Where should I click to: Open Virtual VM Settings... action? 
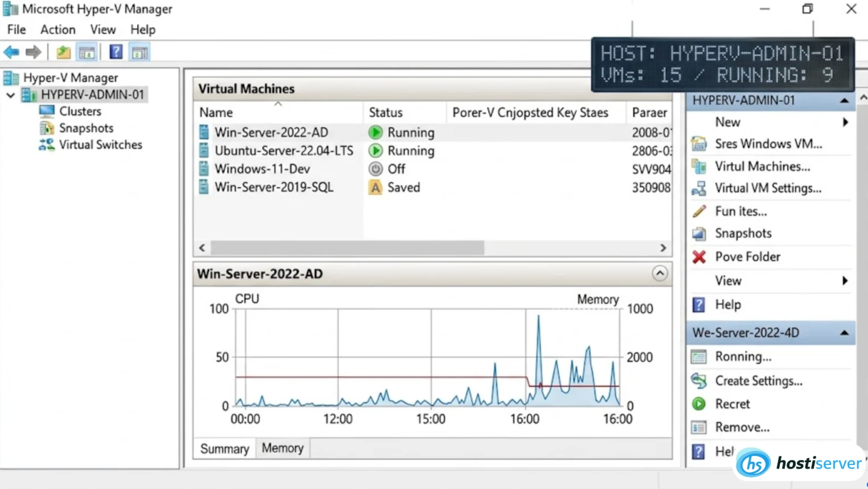(x=768, y=189)
